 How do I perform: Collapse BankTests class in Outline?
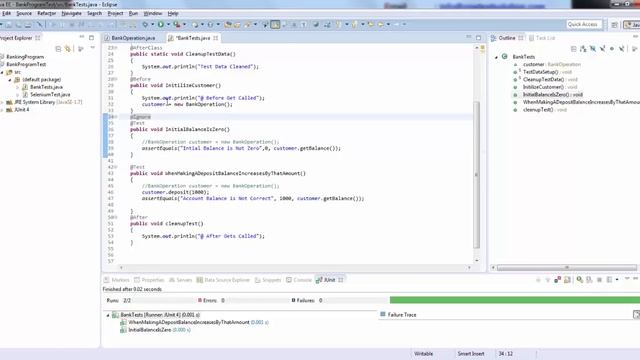(496, 57)
